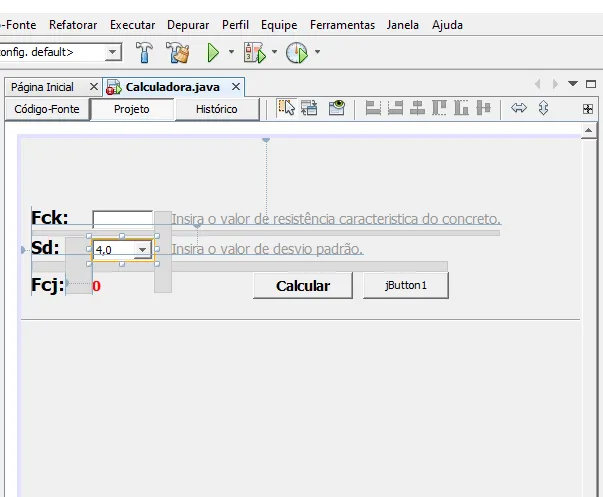Viewport: 603px width, 497px height.
Task: Align components left in column
Action: click(373, 108)
